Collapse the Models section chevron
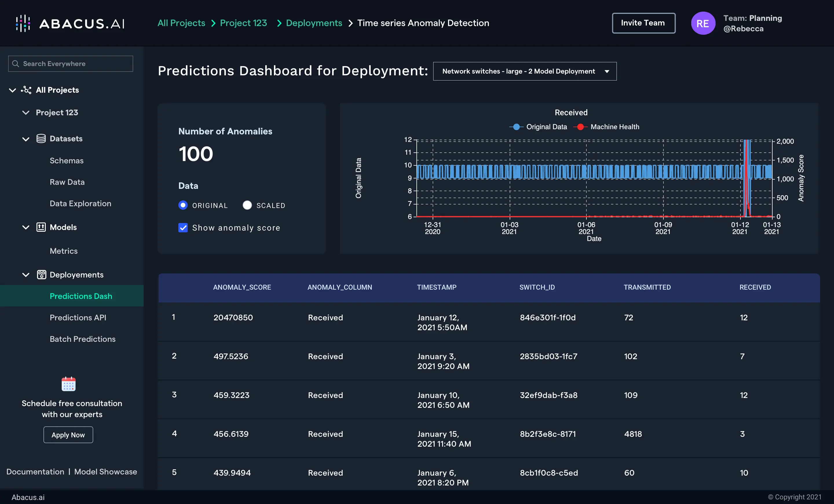Viewport: 834px width, 504px height. point(26,227)
